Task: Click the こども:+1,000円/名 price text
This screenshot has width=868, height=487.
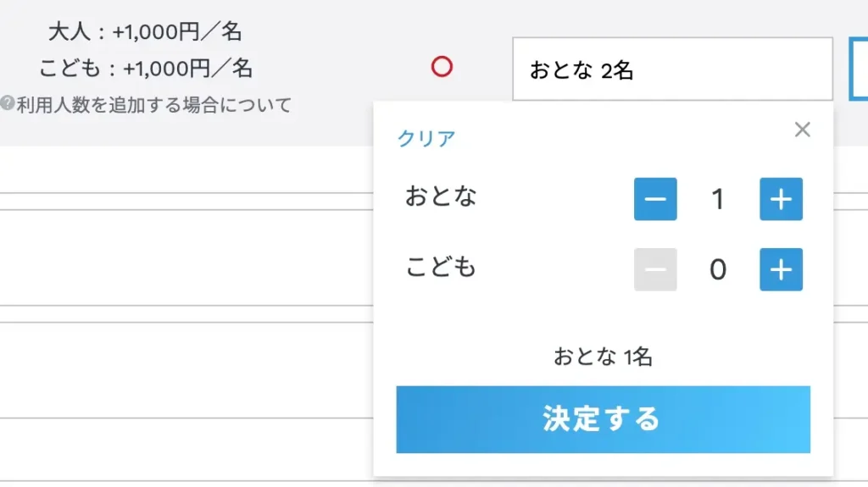Action: (x=145, y=68)
